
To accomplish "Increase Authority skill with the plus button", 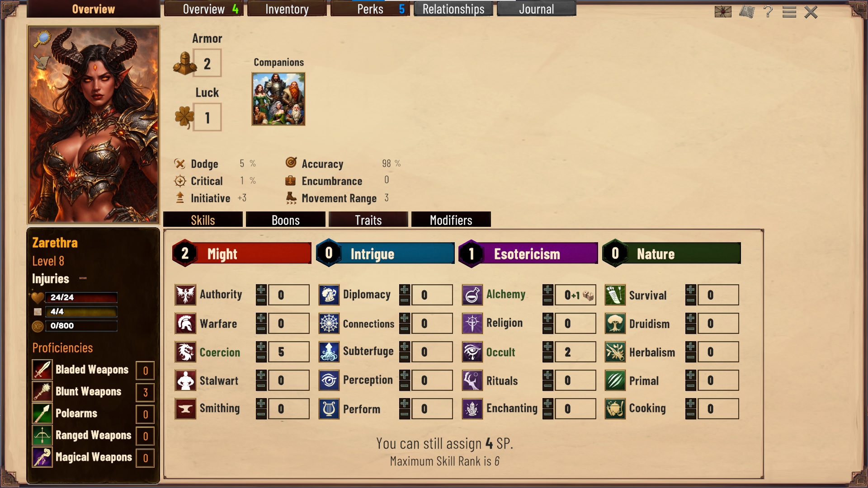I will point(261,290).
